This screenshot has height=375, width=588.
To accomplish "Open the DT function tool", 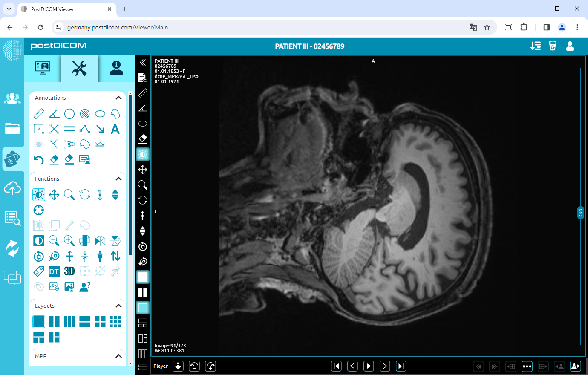I will click(x=54, y=271).
